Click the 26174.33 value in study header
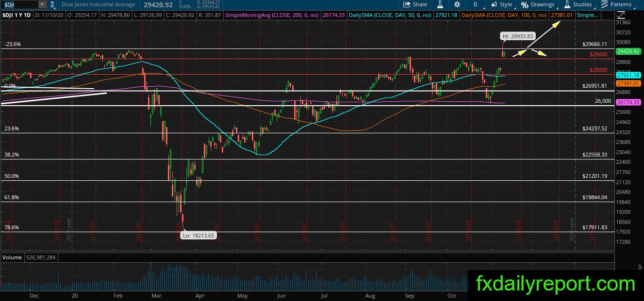 tap(334, 16)
